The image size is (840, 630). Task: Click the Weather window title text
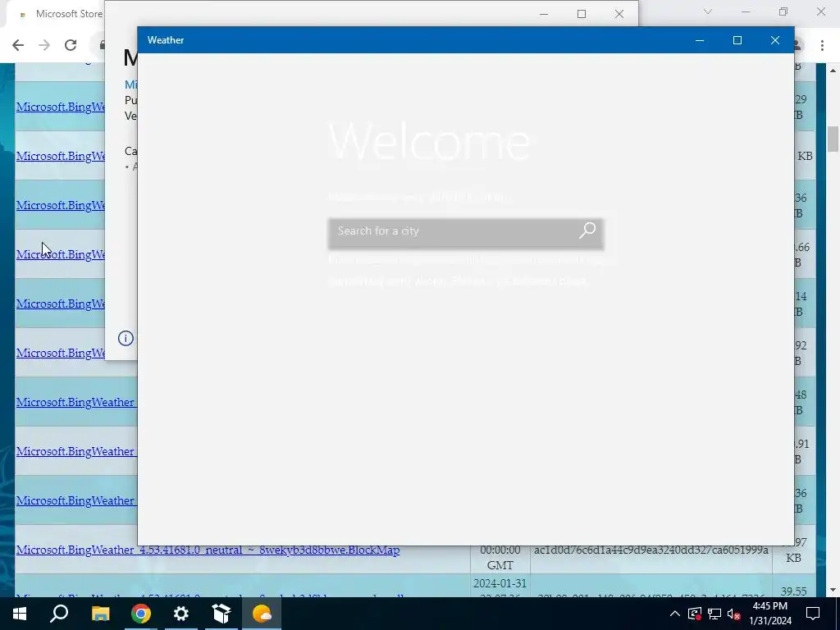point(166,40)
